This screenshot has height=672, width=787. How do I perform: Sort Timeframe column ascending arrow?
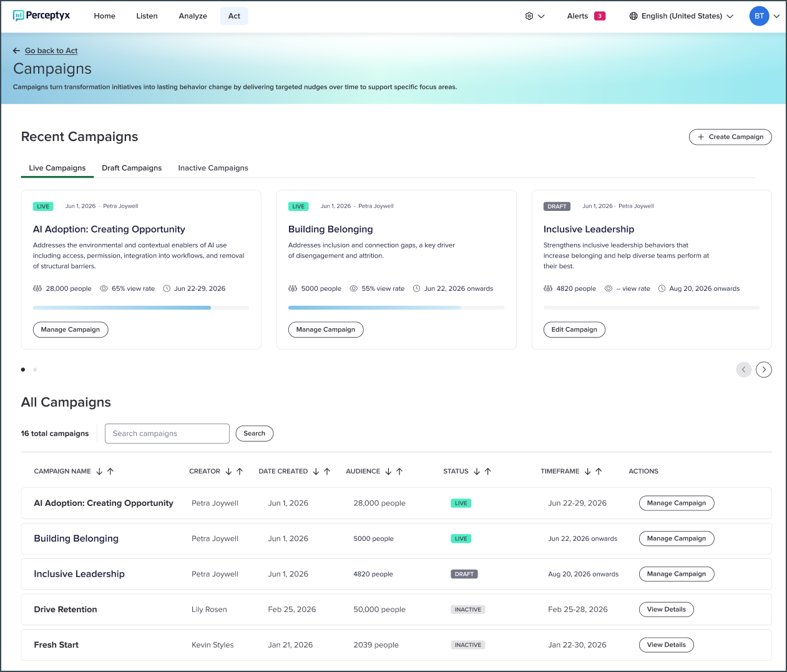tap(599, 472)
